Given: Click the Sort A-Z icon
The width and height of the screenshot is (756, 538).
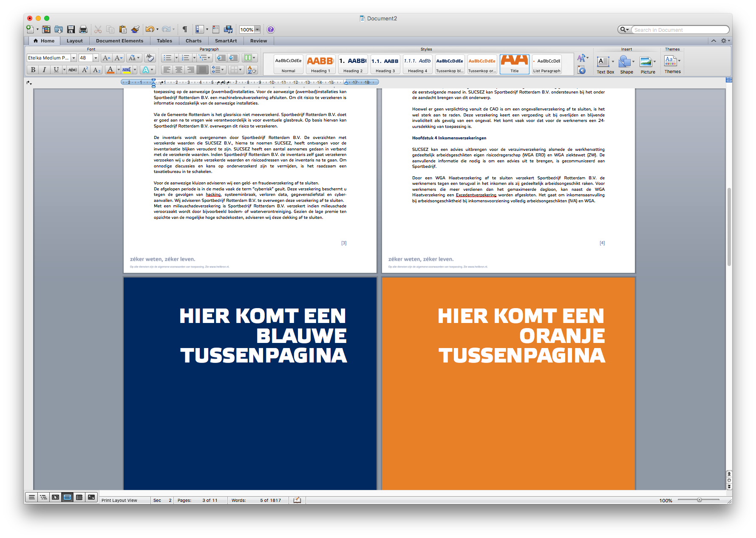Looking at the screenshot, I should 252,70.
